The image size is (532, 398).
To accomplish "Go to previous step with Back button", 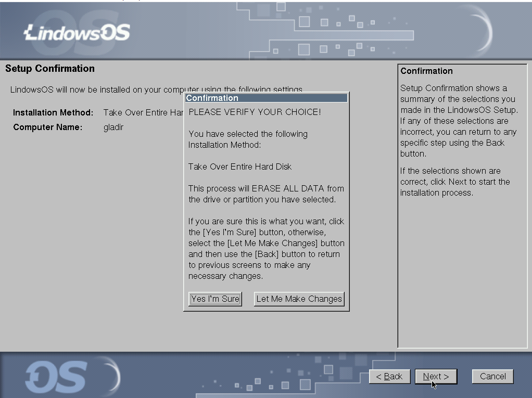I will click(389, 376).
